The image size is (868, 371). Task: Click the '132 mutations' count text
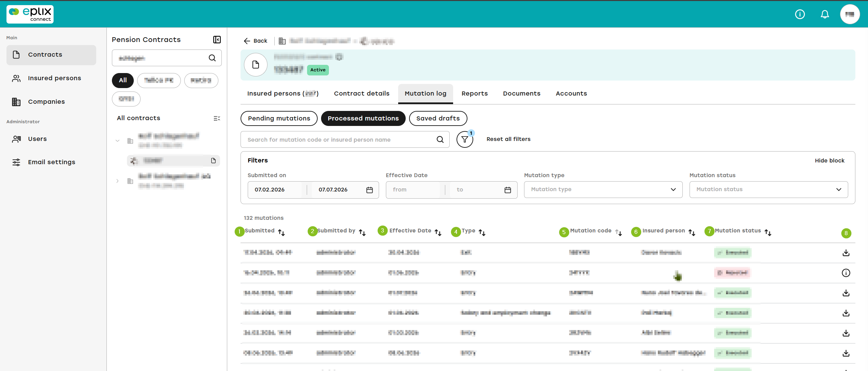click(263, 218)
